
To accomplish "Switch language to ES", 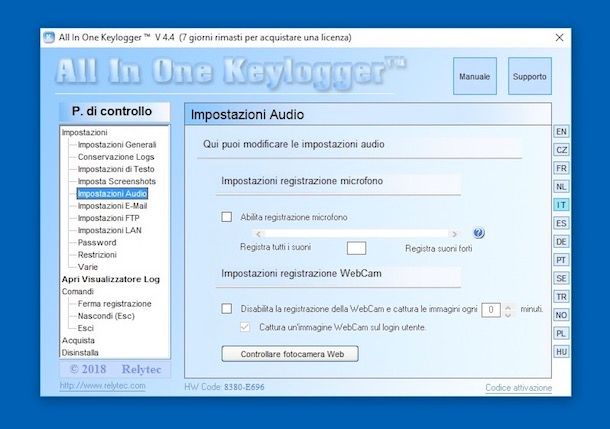I will click(x=561, y=223).
